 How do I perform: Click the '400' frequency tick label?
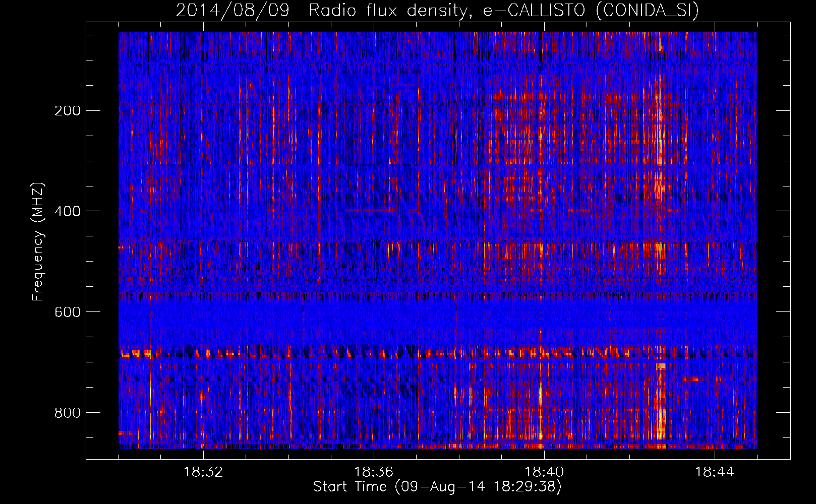coord(68,211)
